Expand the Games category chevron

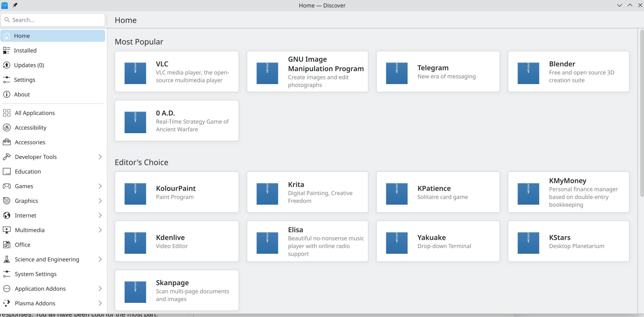(x=100, y=186)
